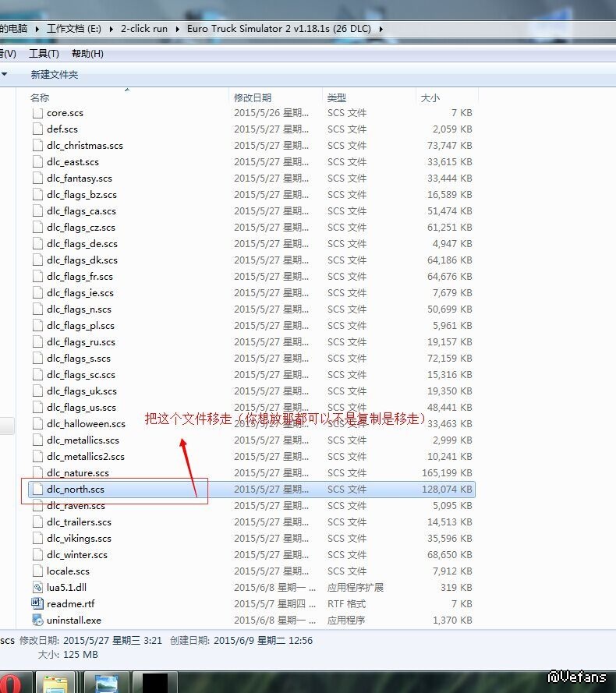Select the dlc_halloween.scs file name
Viewport: 616px width, 693px height.
pos(86,423)
